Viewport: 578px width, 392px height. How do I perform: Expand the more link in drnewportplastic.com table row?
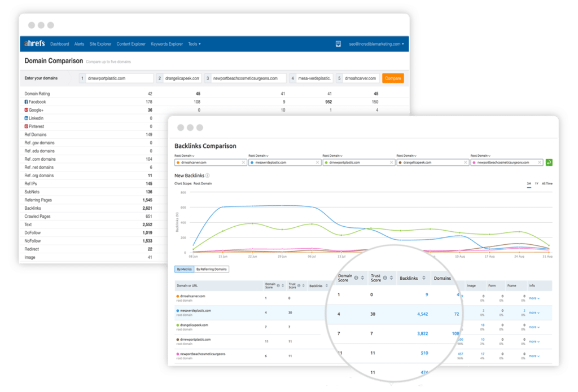pyautogui.click(x=534, y=342)
